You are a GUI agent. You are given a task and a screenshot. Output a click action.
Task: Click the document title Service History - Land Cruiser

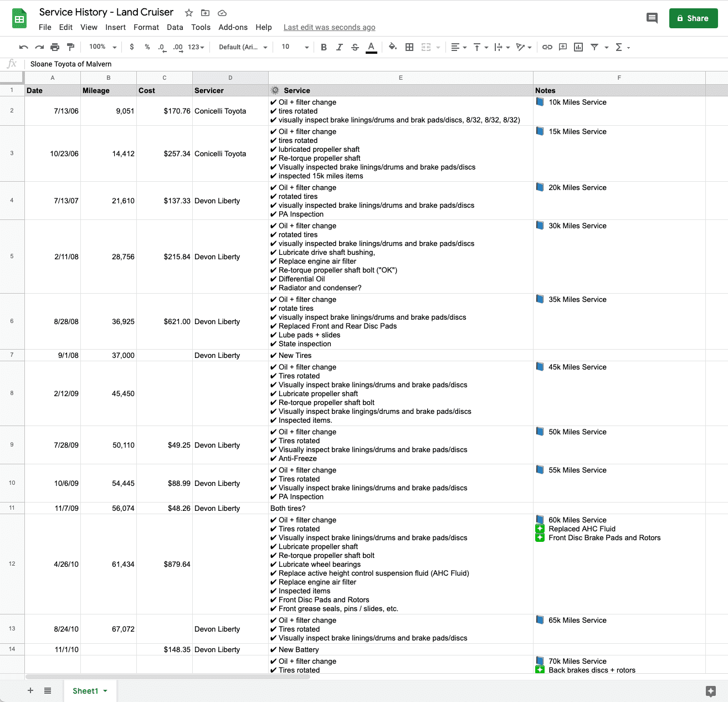[106, 12]
